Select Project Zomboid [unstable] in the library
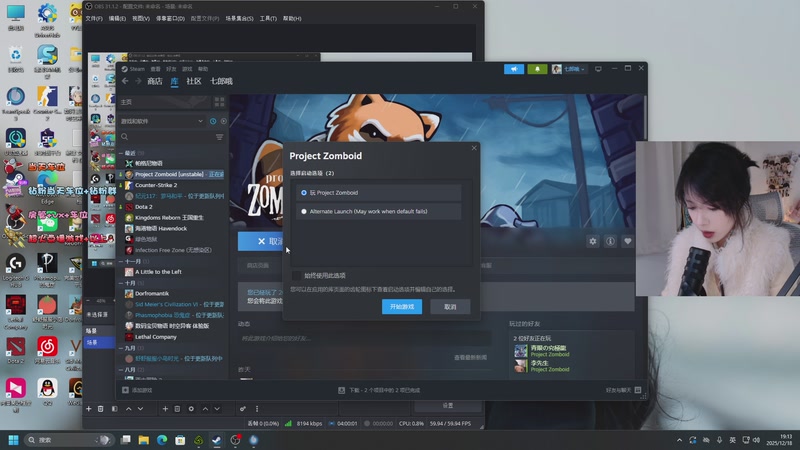800x450 pixels. tap(172, 174)
